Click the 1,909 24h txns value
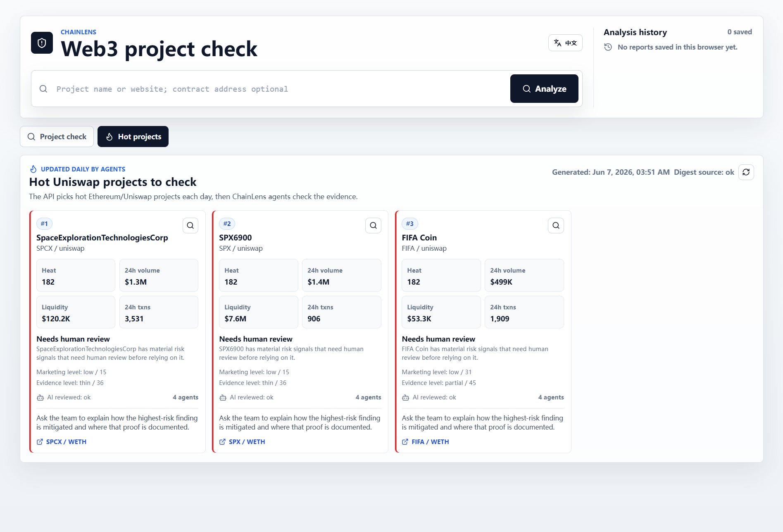The width and height of the screenshot is (783, 532). coord(500,319)
